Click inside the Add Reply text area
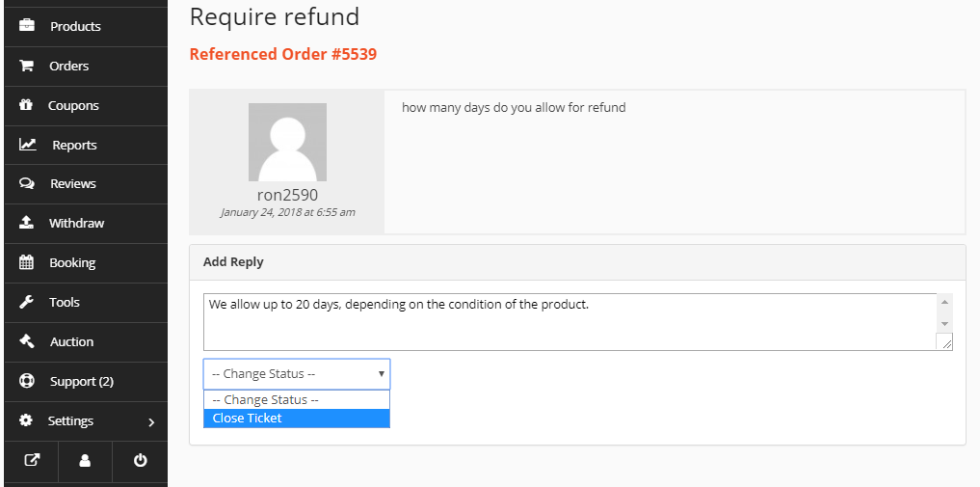 coord(570,322)
